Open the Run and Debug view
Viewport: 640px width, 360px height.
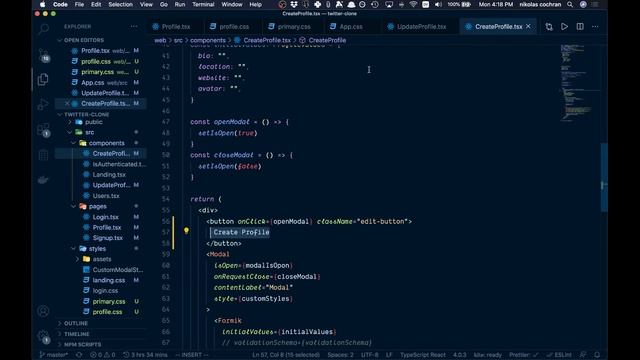(43, 104)
